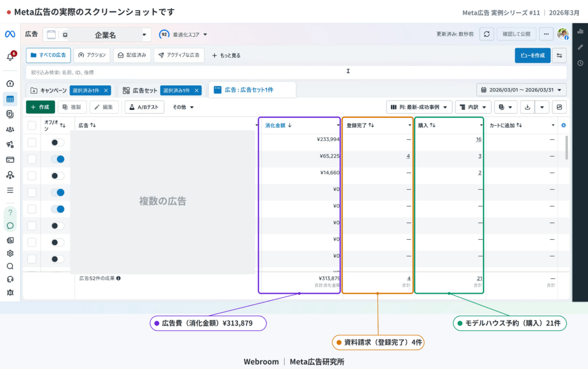Screen dimensions: 588x369
Task: Expand the export options arrow
Action: click(542, 107)
